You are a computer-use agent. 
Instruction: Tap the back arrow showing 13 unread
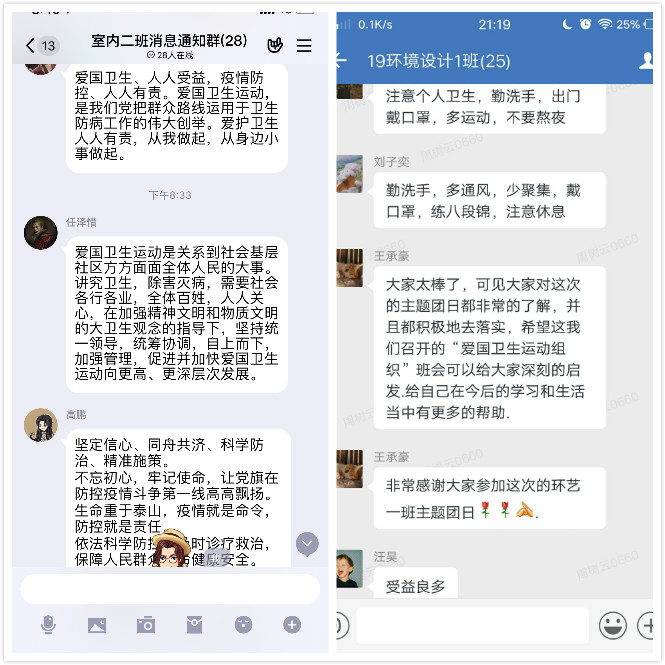(42, 45)
